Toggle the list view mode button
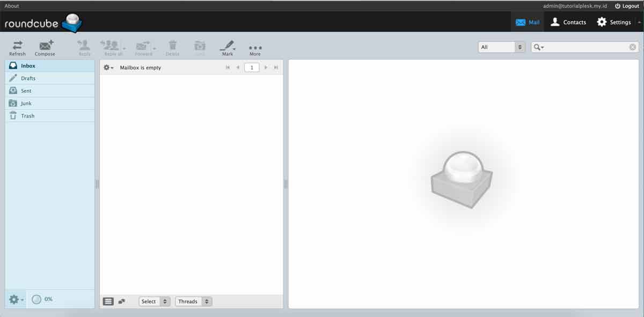The height and width of the screenshot is (317, 644). [108, 301]
